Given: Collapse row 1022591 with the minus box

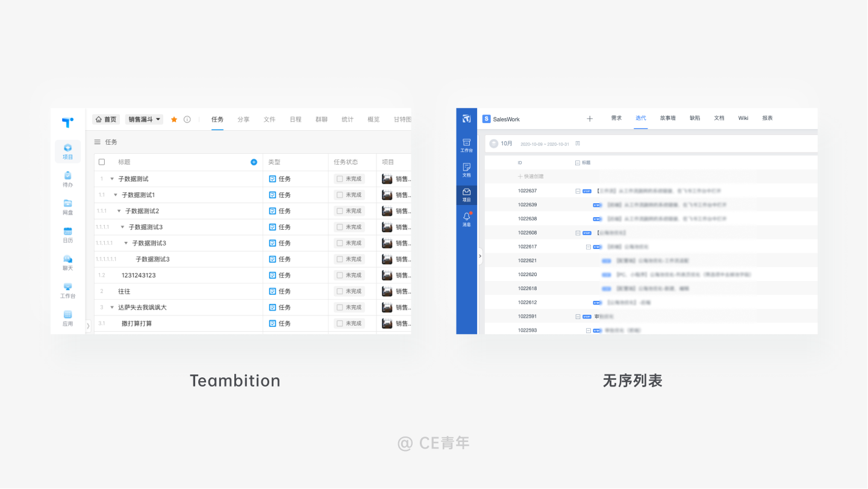Looking at the screenshot, I should pos(578,317).
